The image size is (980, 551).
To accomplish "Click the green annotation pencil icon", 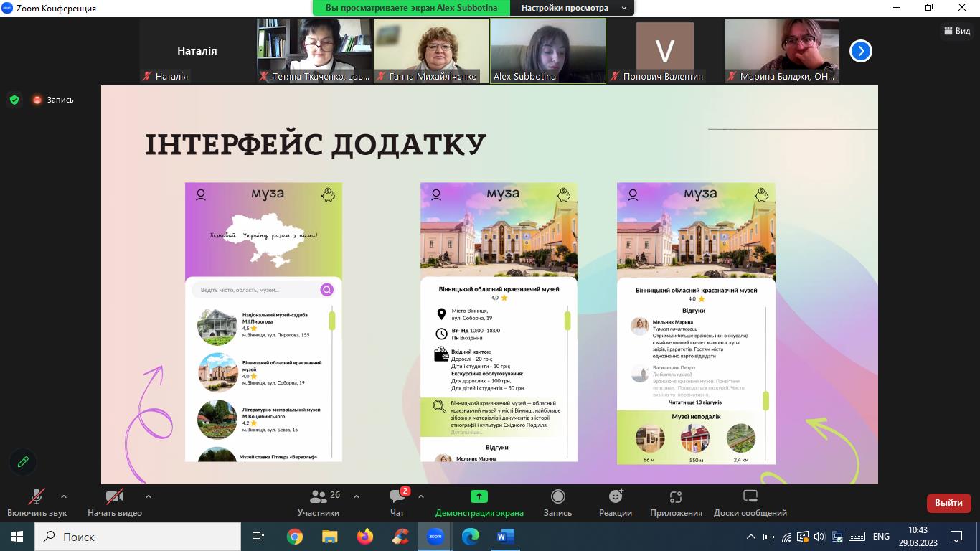I will pyautogui.click(x=23, y=462).
